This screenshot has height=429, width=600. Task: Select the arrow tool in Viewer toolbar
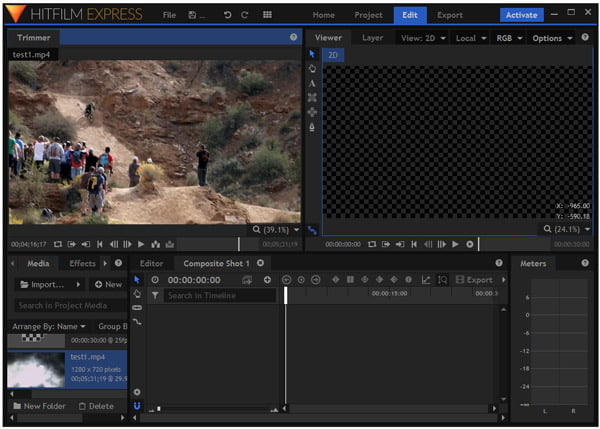click(x=312, y=54)
